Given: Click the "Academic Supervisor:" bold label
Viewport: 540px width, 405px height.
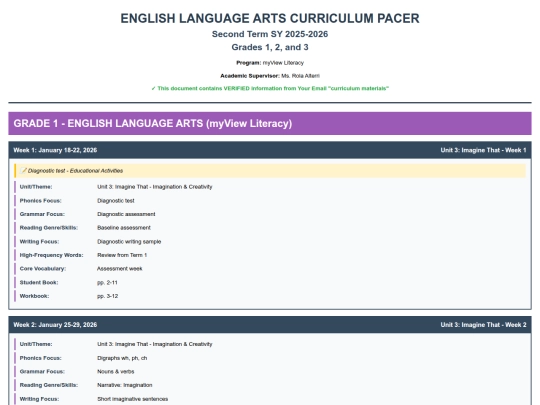Looking at the screenshot, I should (x=250, y=76).
